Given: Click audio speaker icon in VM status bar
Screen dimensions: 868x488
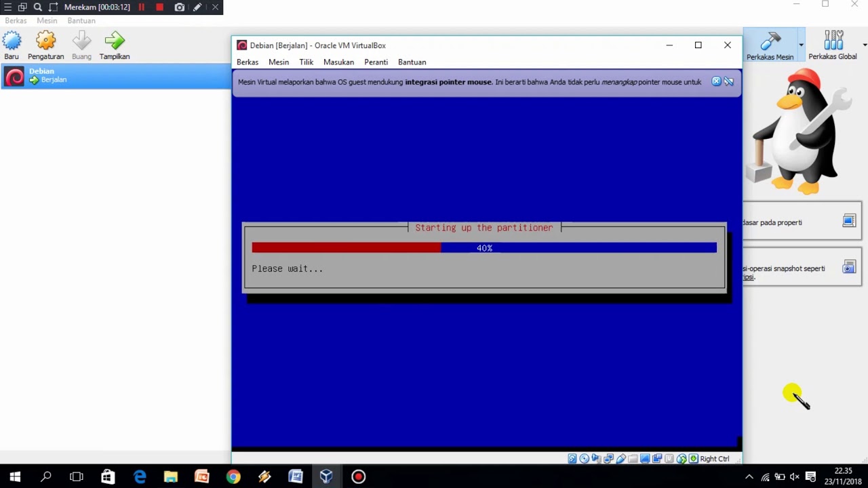Looking at the screenshot, I should pyautogui.click(x=596, y=459).
